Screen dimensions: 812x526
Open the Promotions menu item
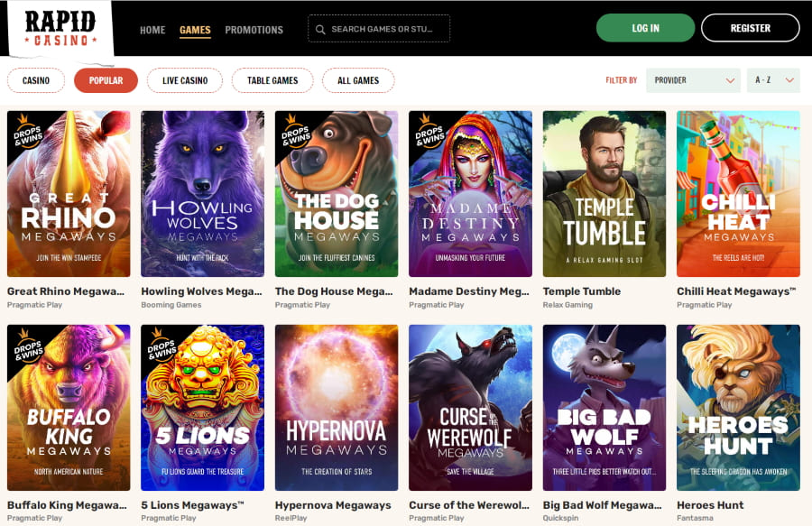pos(254,30)
